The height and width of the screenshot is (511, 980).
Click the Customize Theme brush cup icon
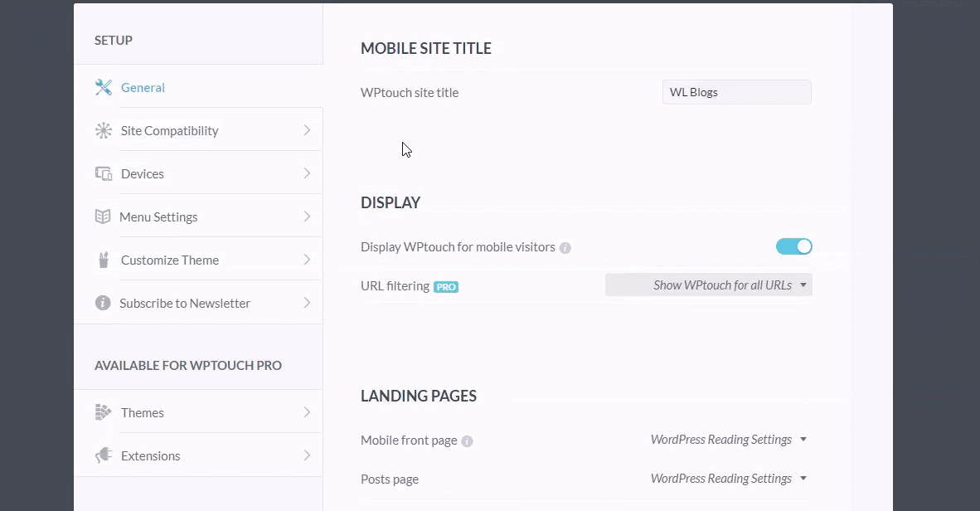pyautogui.click(x=103, y=260)
